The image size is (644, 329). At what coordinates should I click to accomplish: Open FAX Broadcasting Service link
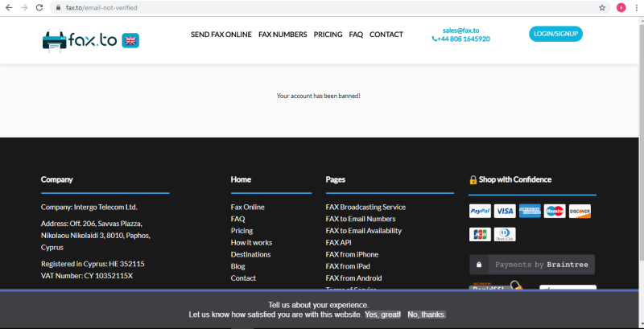pos(365,208)
